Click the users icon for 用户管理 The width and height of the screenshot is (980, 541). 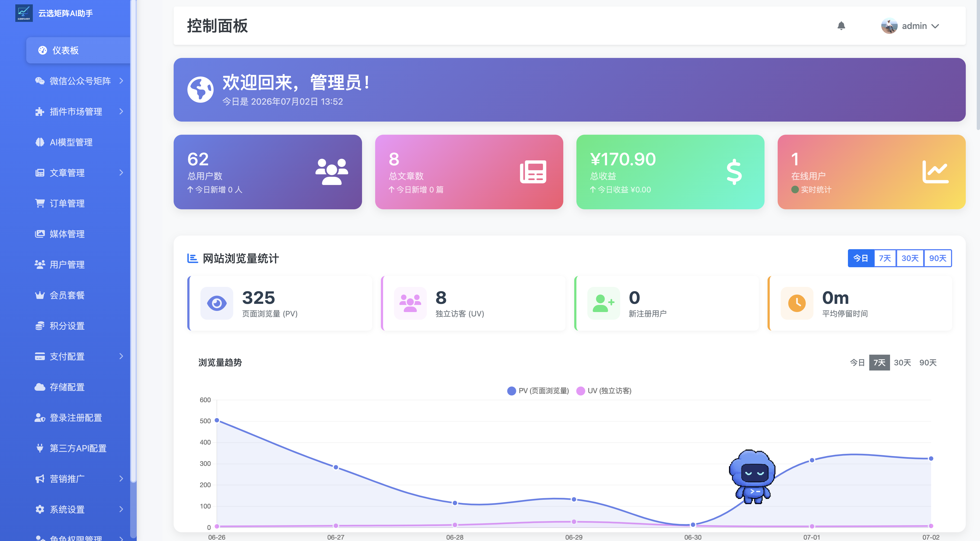pos(40,264)
